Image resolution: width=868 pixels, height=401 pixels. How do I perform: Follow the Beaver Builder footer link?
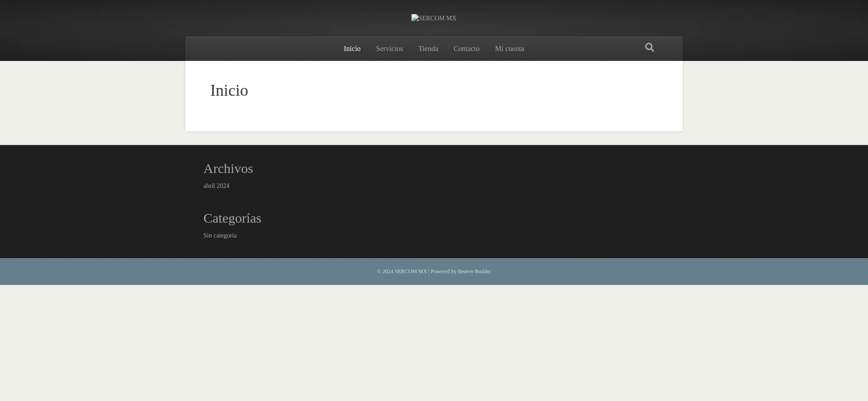[x=474, y=271]
